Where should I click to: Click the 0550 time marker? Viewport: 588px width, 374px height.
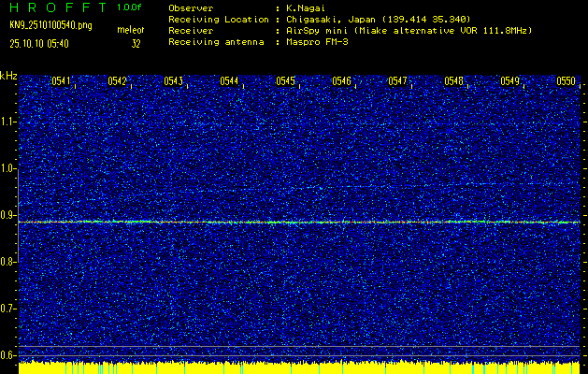(566, 81)
